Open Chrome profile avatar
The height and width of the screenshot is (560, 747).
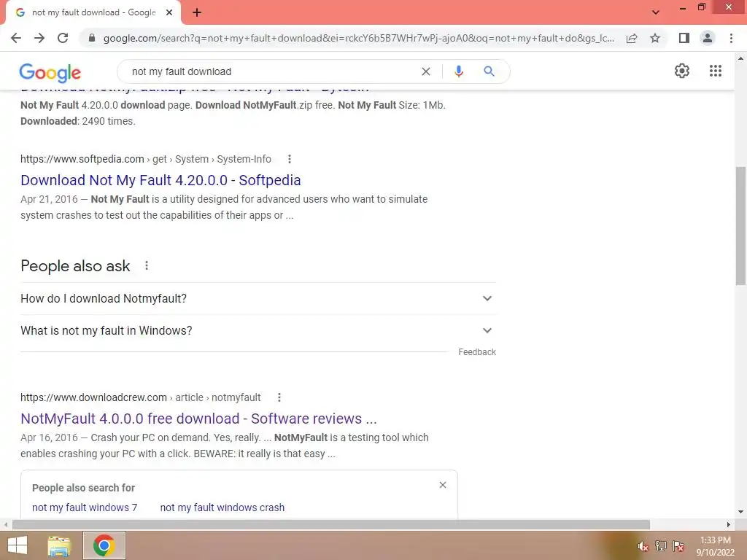coord(708,38)
